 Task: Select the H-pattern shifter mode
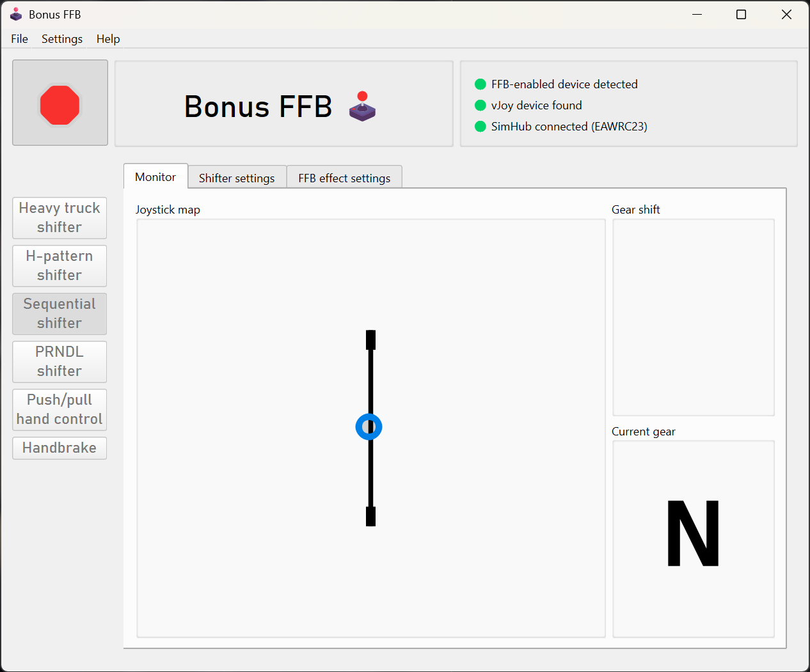[x=60, y=266]
